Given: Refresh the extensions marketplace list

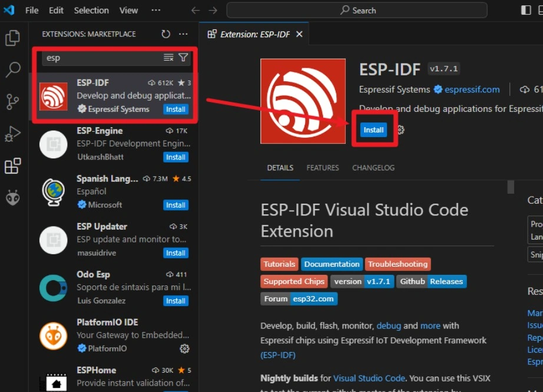Looking at the screenshot, I should click(x=165, y=34).
